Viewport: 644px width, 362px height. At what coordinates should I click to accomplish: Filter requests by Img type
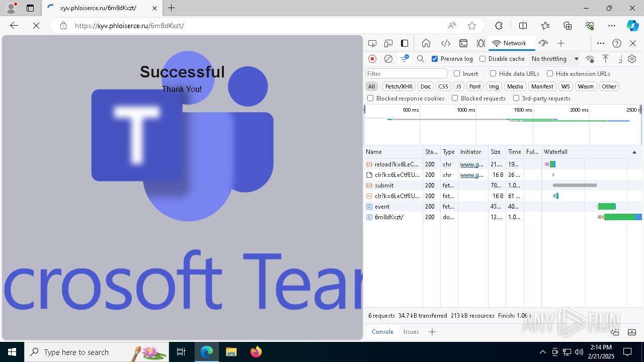pos(494,86)
